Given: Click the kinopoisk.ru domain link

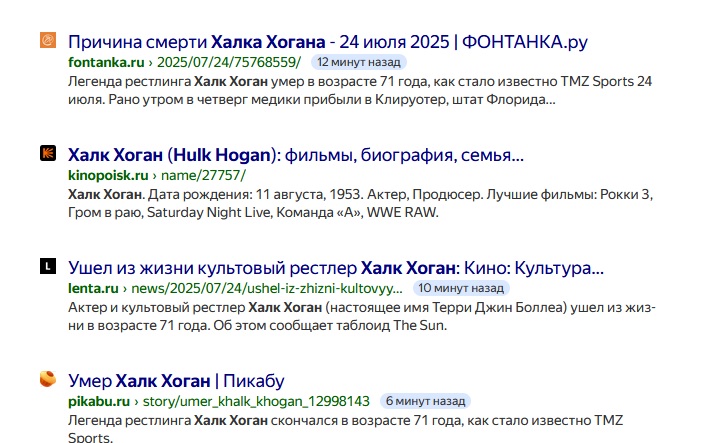Looking at the screenshot, I should pyautogui.click(x=108, y=175).
